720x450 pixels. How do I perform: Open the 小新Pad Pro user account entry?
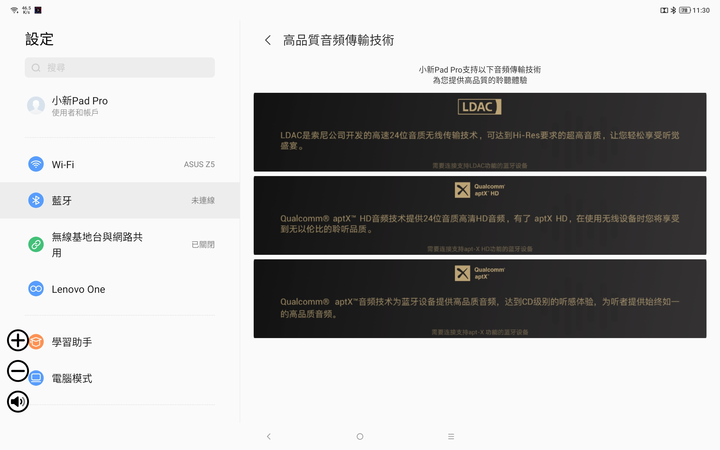tap(120, 106)
